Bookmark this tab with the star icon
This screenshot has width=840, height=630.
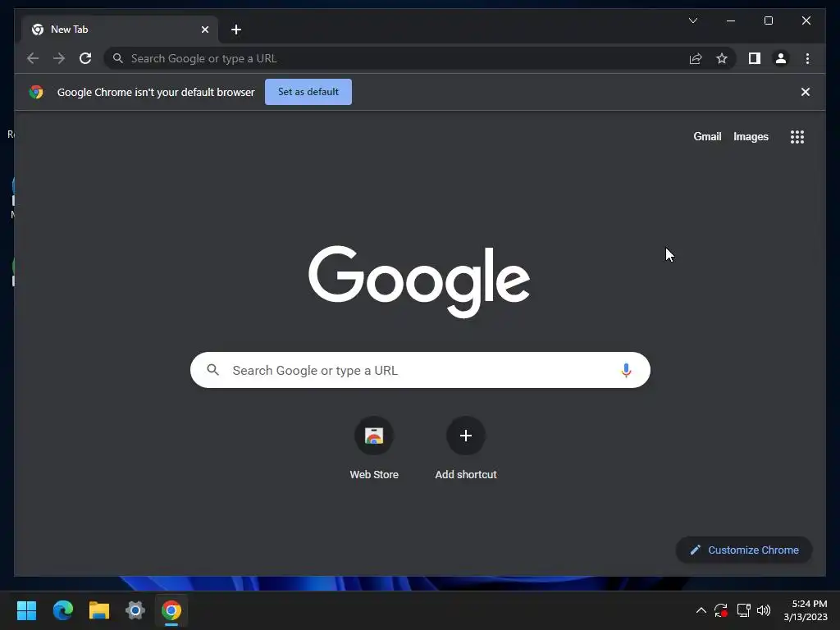(x=722, y=58)
